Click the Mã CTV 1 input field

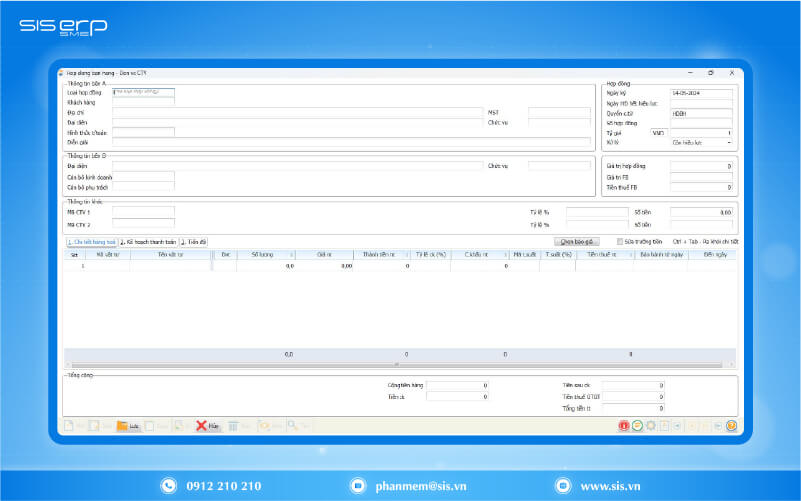point(143,212)
